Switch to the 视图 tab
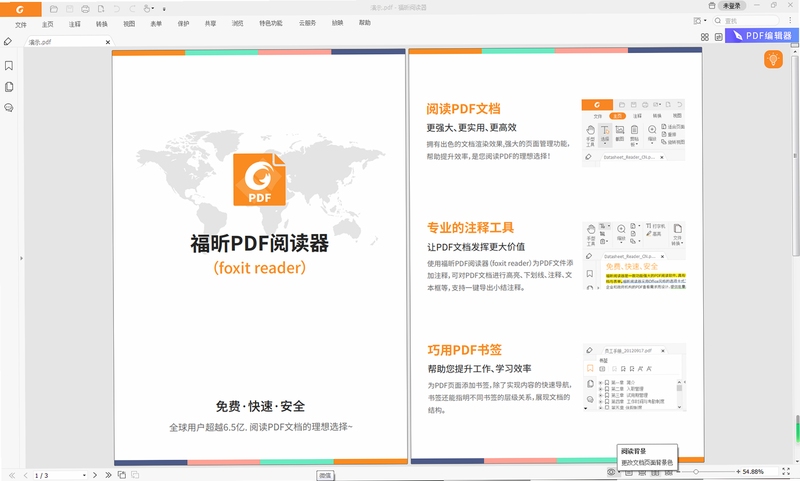This screenshot has height=481, width=800. click(x=129, y=24)
